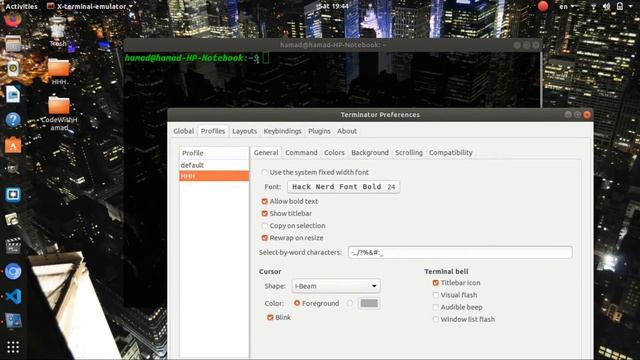Select the highlighted HHH profile
The height and width of the screenshot is (360, 640).
click(214, 176)
